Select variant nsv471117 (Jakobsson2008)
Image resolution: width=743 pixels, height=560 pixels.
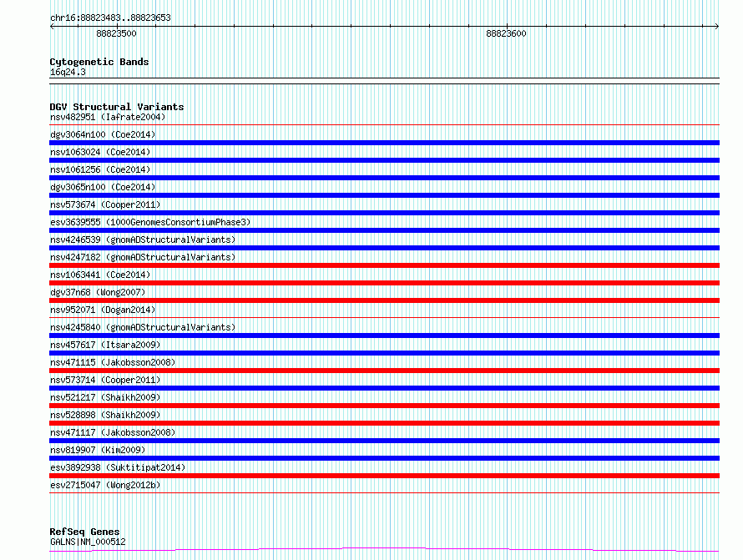tap(113, 432)
